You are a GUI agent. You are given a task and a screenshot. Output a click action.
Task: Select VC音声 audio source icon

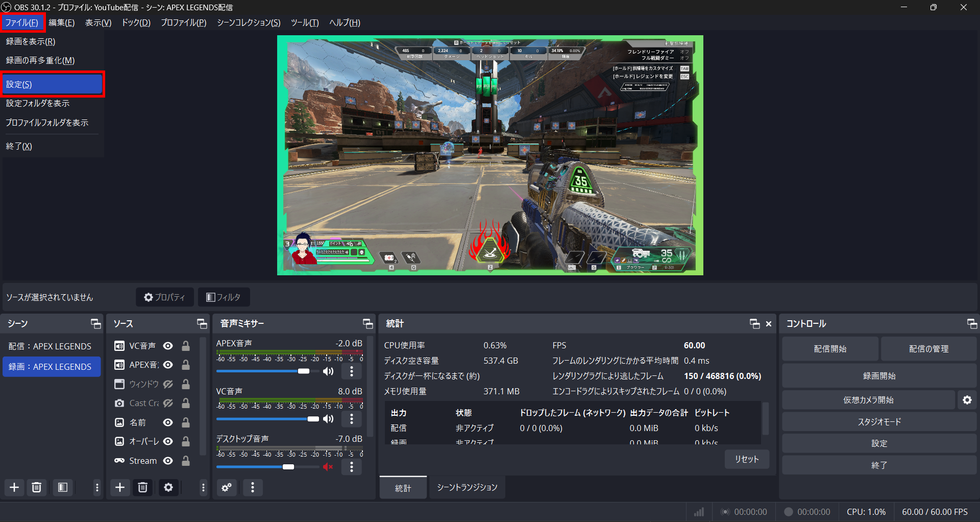tap(119, 346)
